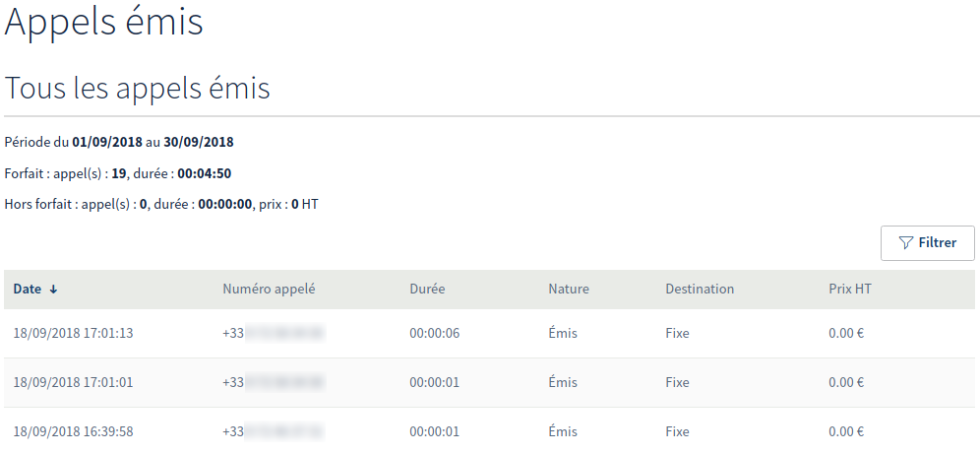This screenshot has width=980, height=454.
Task: Select the call dated 18/09/2018 17:01:01
Action: [x=73, y=382]
